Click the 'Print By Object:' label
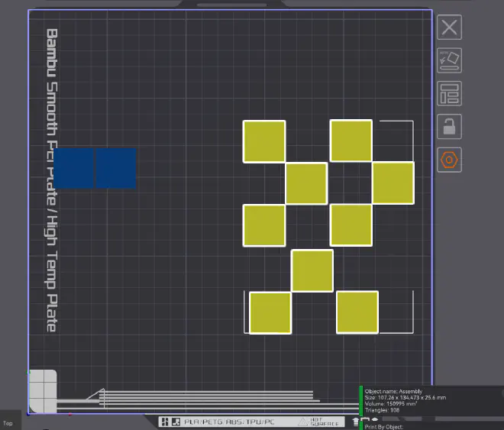This screenshot has height=430, width=504. click(x=384, y=427)
